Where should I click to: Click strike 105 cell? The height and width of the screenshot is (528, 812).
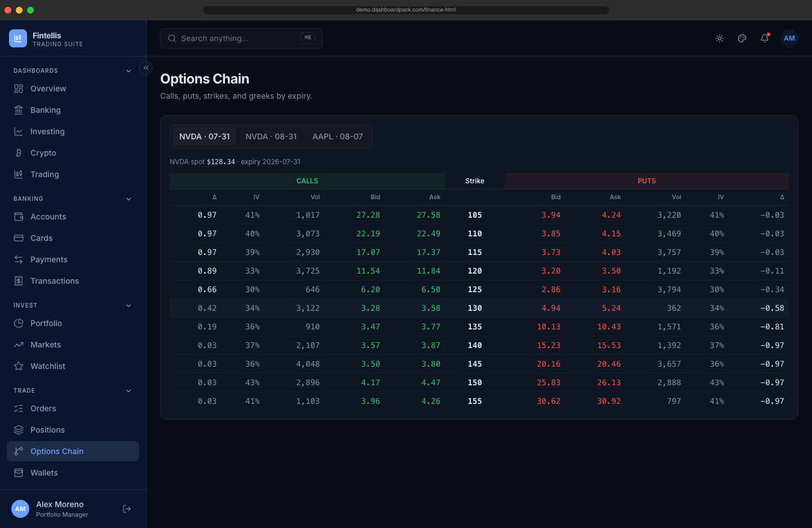coord(475,215)
